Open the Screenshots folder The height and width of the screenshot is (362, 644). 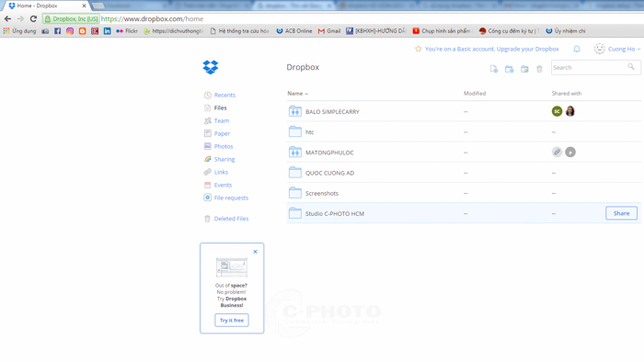322,193
